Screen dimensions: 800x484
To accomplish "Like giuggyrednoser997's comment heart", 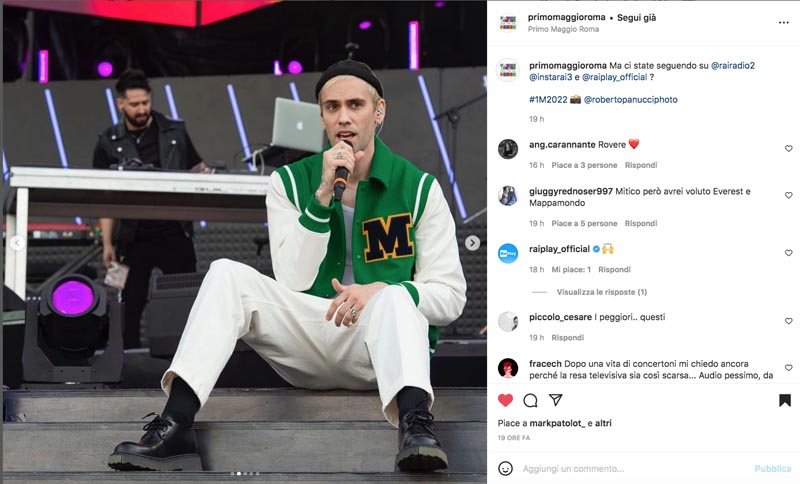I will 788,195.
